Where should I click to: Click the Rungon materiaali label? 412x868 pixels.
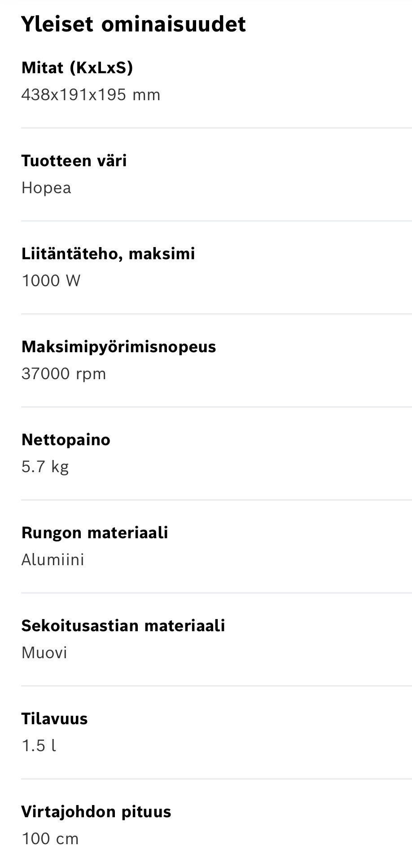click(x=95, y=533)
